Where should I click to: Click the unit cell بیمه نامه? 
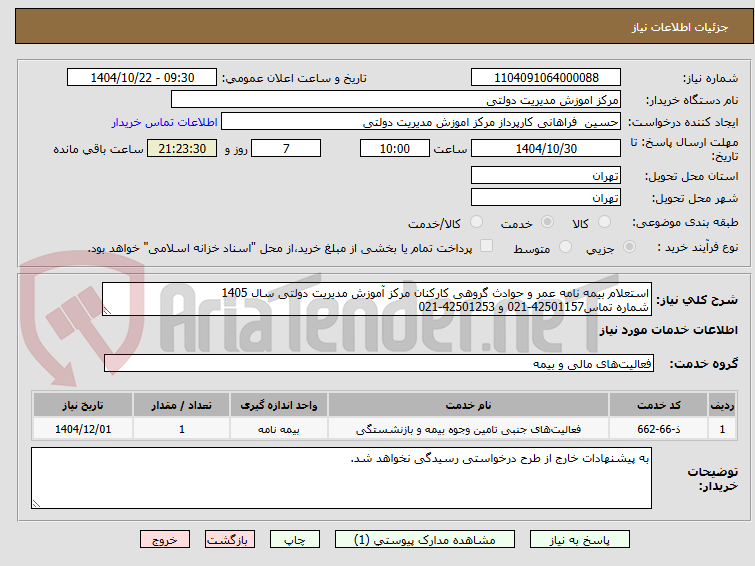pyautogui.click(x=279, y=429)
